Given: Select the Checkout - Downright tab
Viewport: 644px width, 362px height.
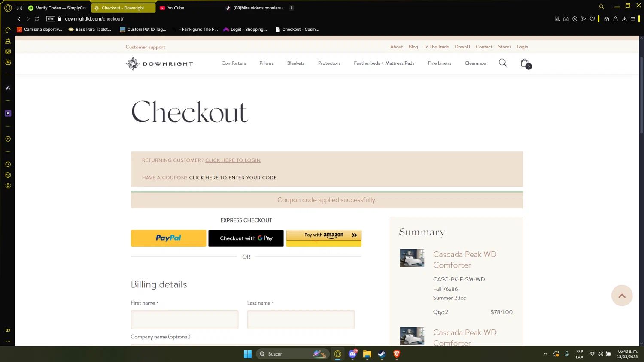Looking at the screenshot, I should coord(123,8).
